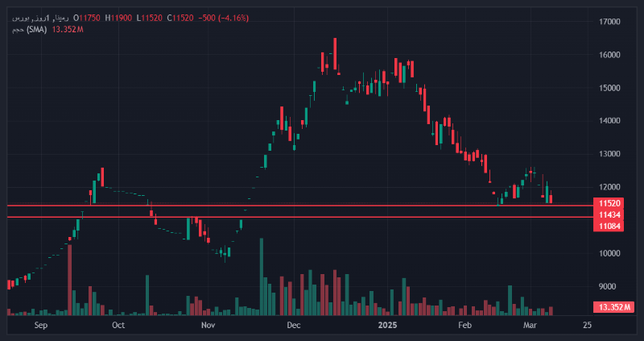Screen dimensions: 644x341
Task: Click the 9000 price axis label
Action: [x=609, y=287]
